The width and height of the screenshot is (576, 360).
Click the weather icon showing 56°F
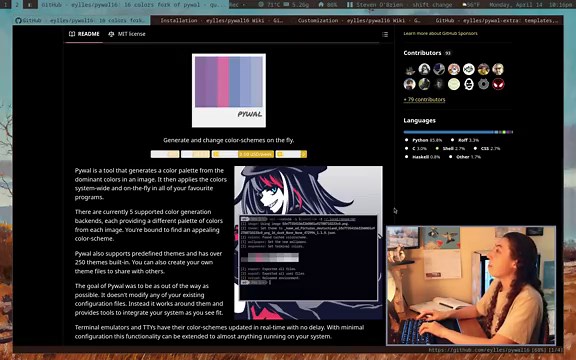pyautogui.click(x=464, y=5)
